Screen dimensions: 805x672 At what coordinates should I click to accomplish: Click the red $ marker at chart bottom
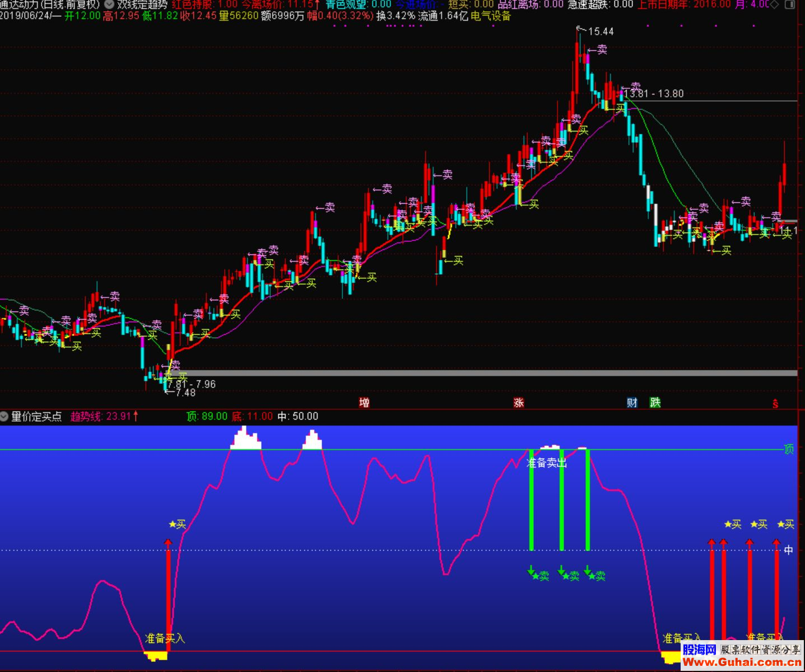(775, 403)
